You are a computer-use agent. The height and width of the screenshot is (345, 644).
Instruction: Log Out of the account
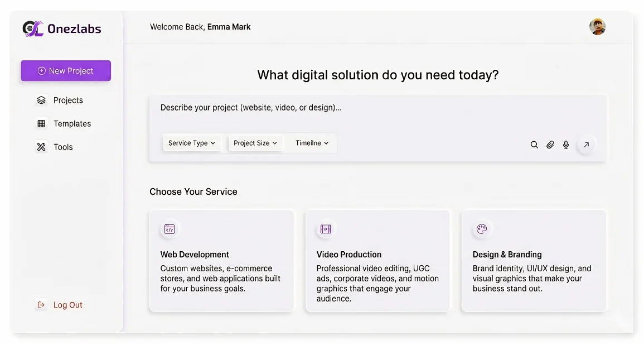click(59, 305)
